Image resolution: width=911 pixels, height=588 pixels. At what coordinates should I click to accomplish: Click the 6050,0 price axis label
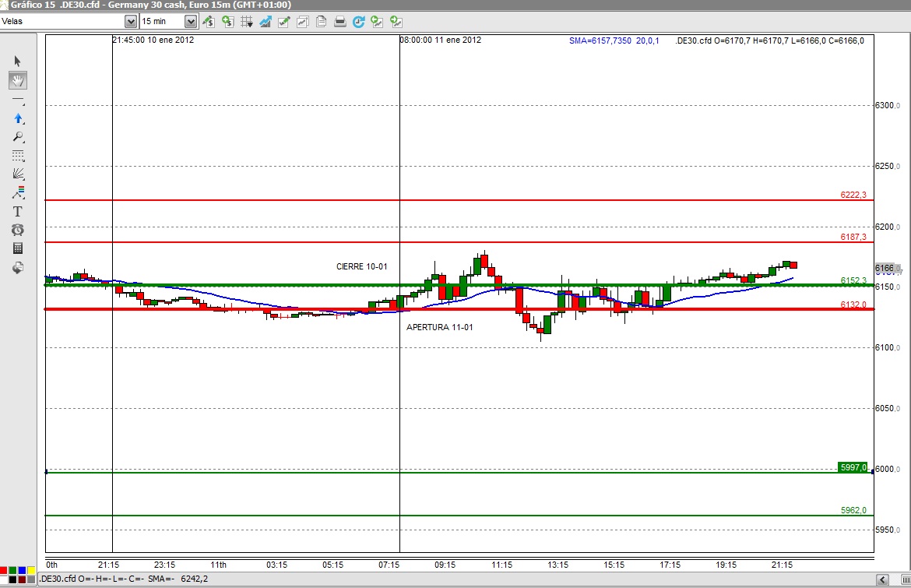888,408
